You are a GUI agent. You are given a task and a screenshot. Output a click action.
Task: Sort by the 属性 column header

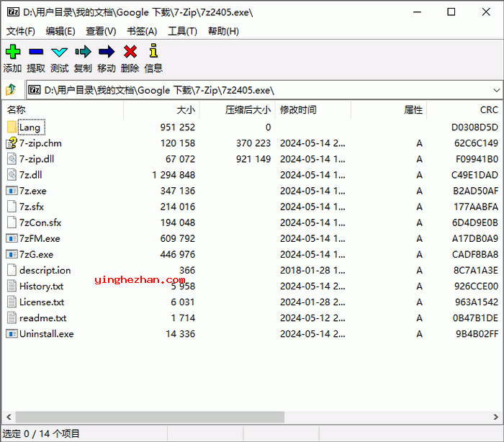pyautogui.click(x=389, y=110)
